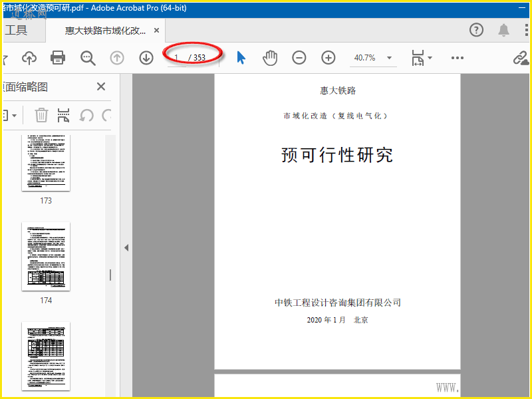
Task: Choose the hand pan tool
Action: 270,58
